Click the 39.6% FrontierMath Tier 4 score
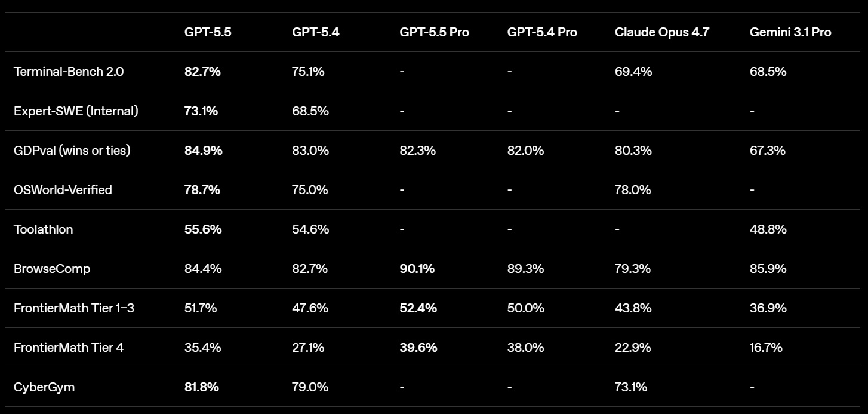The width and height of the screenshot is (868, 414). point(418,348)
